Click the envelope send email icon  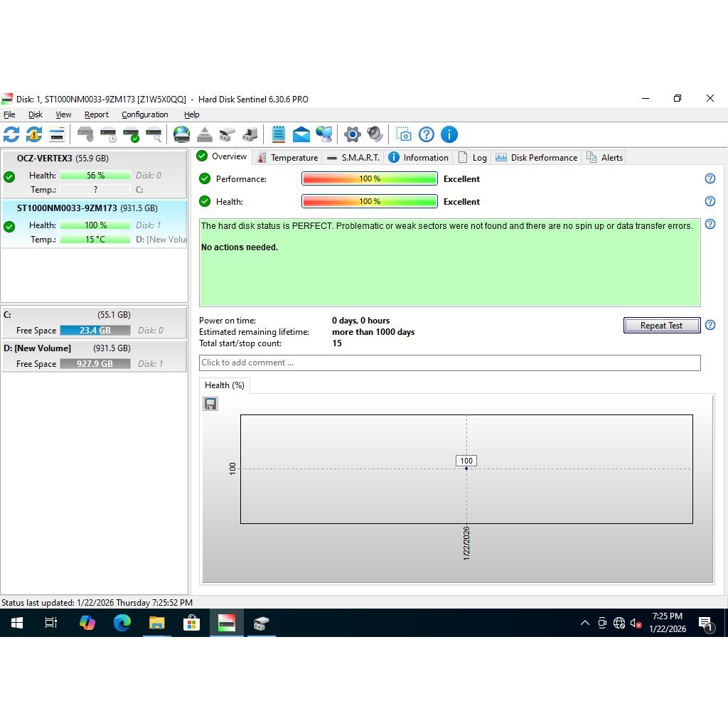301,134
